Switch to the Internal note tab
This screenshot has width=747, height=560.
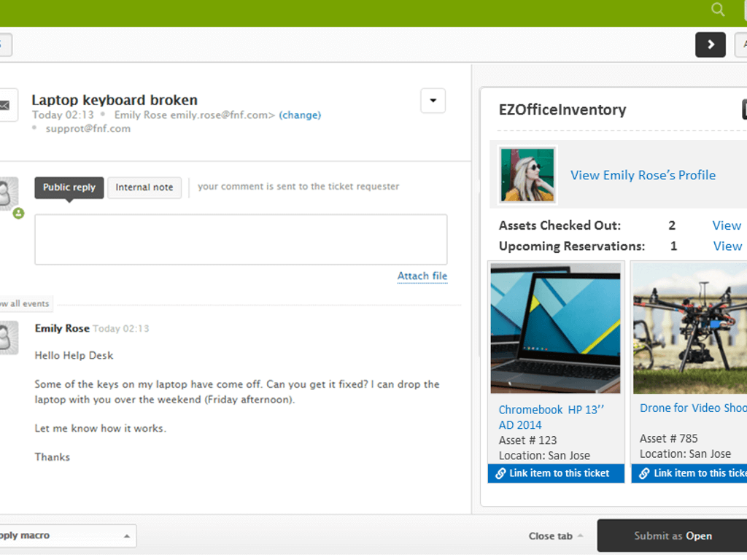pos(144,187)
